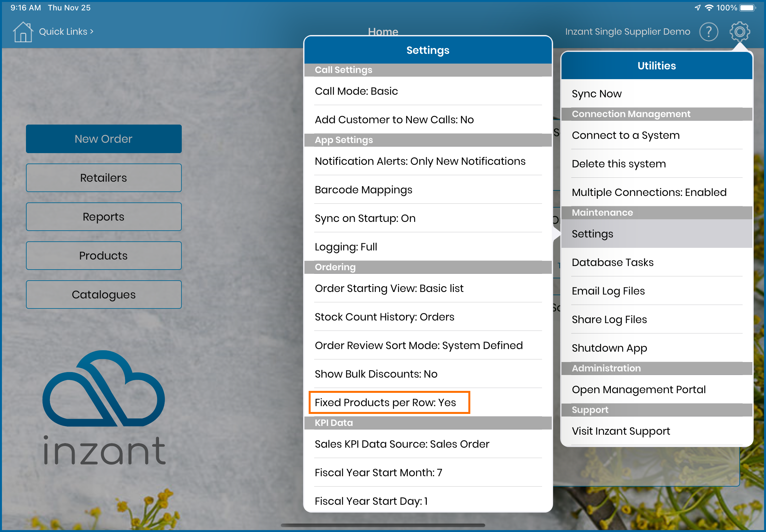Open Management Portal
This screenshot has width=766, height=532.
tap(657, 390)
